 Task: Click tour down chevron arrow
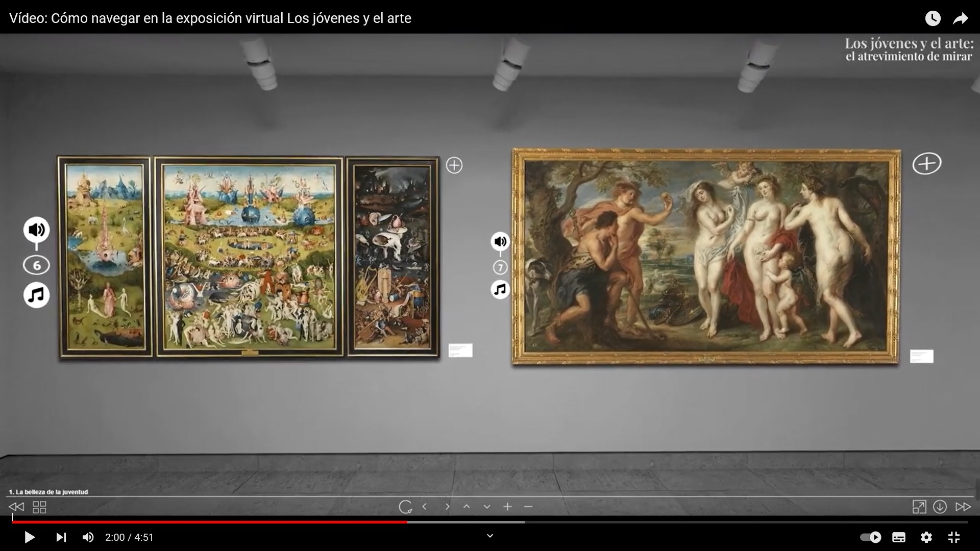(487, 507)
